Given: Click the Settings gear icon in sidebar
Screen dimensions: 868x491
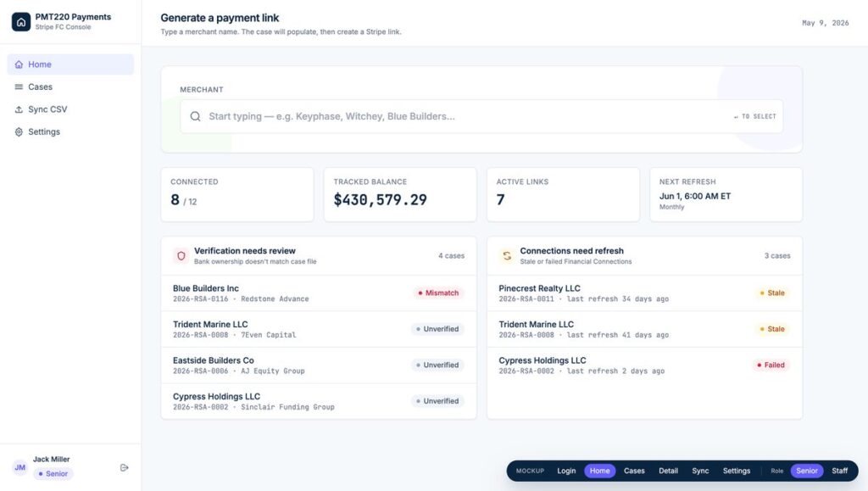Looking at the screenshot, I should click(19, 131).
